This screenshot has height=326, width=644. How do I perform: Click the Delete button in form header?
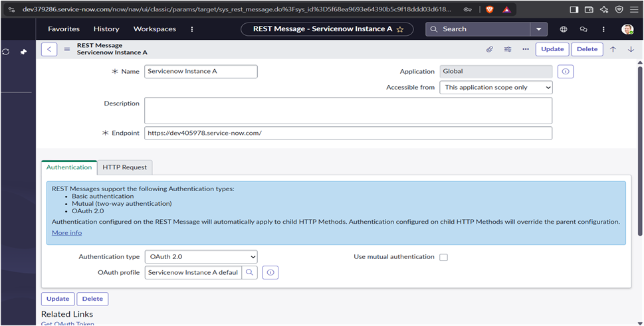587,49
